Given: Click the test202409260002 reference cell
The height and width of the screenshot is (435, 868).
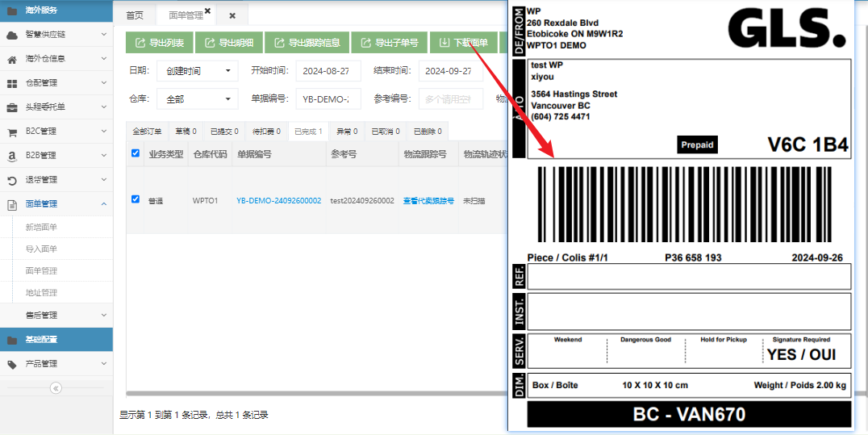Looking at the screenshot, I should pyautogui.click(x=362, y=201).
